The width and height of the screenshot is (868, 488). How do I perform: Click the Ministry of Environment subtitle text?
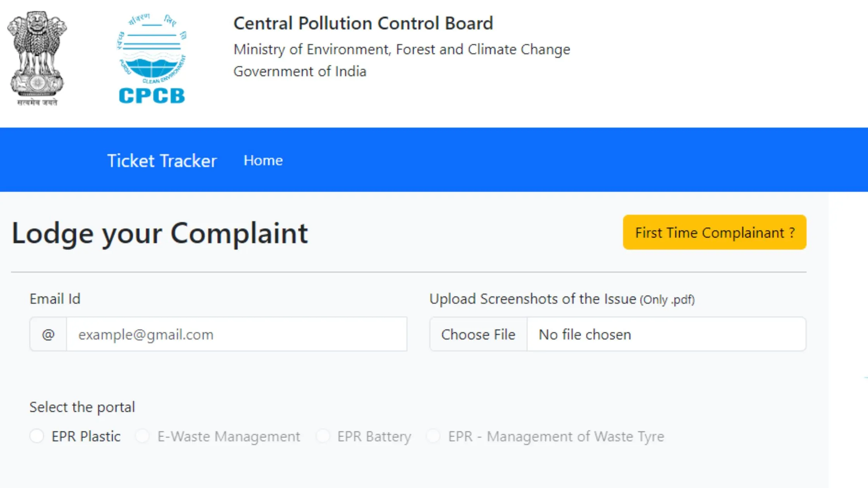402,49
